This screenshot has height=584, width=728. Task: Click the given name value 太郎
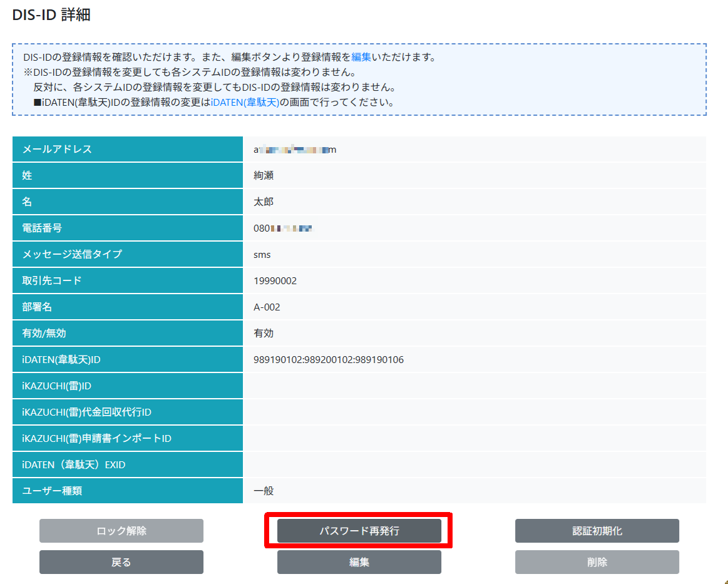[x=264, y=202]
